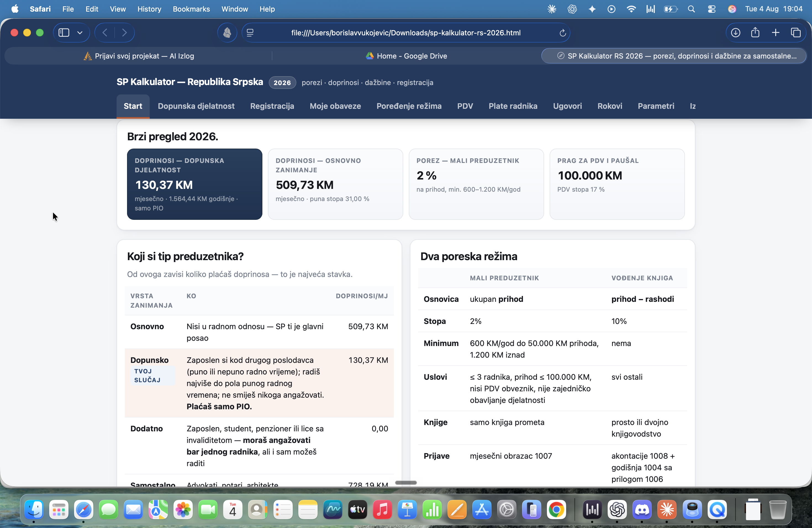Go forward with the Safari forward arrow
812x528 pixels.
tap(124, 33)
